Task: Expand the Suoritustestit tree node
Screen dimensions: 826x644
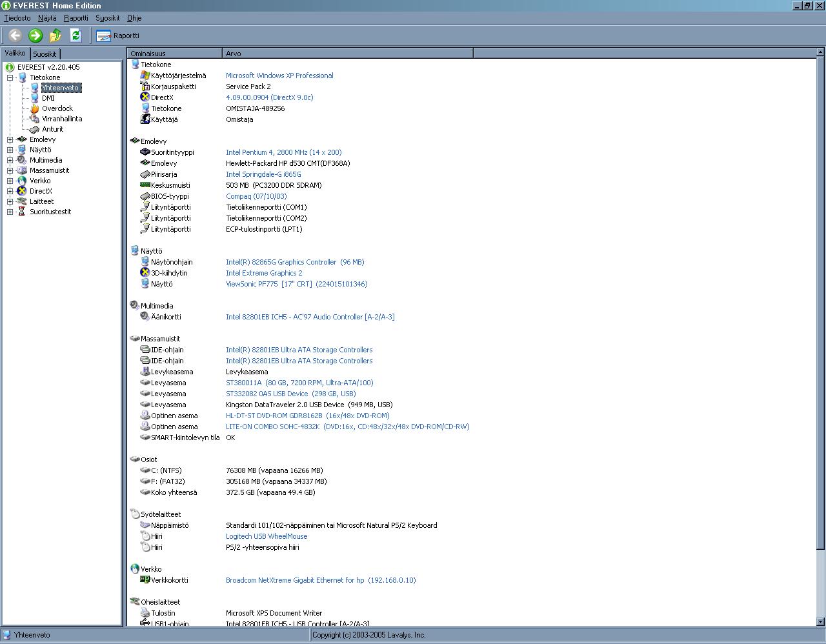Action: tap(10, 212)
